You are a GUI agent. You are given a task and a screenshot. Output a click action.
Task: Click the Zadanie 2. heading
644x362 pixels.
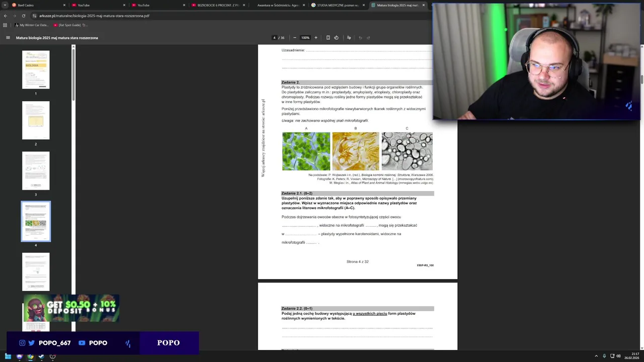click(x=290, y=82)
